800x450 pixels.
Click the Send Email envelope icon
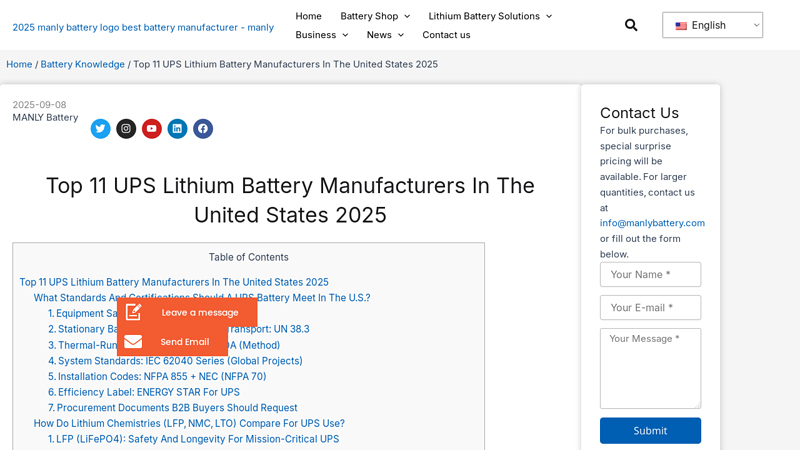point(133,341)
